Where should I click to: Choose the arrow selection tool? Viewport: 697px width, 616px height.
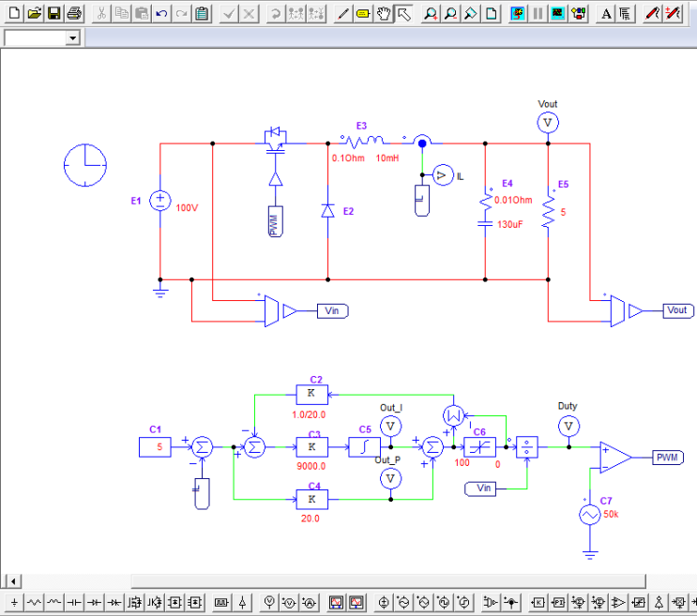tap(403, 14)
